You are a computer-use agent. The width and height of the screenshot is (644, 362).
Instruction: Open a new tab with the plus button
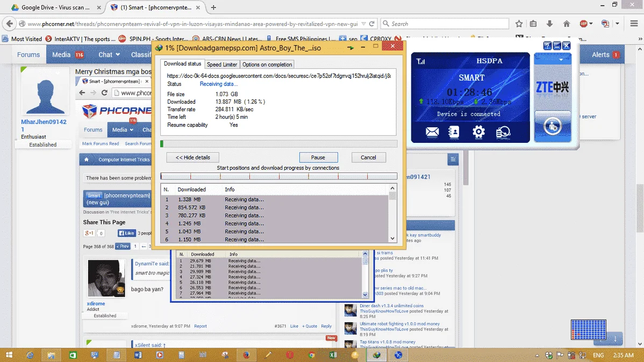tap(213, 8)
